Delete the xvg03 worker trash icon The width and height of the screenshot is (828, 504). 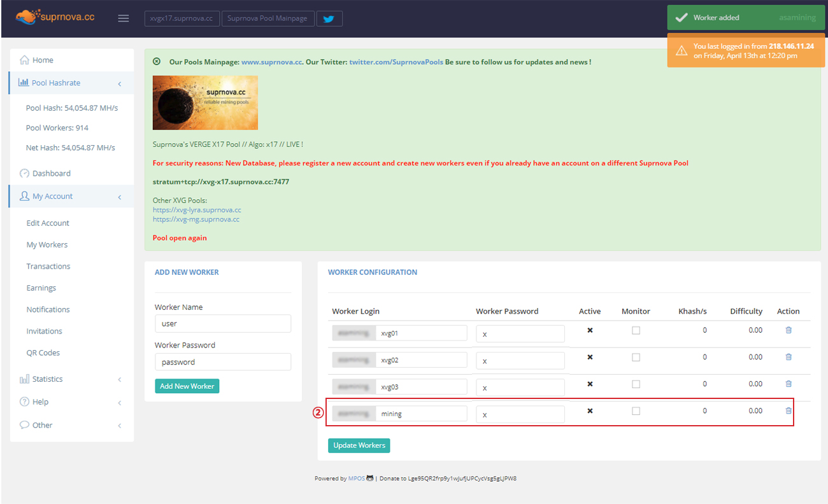(x=789, y=384)
